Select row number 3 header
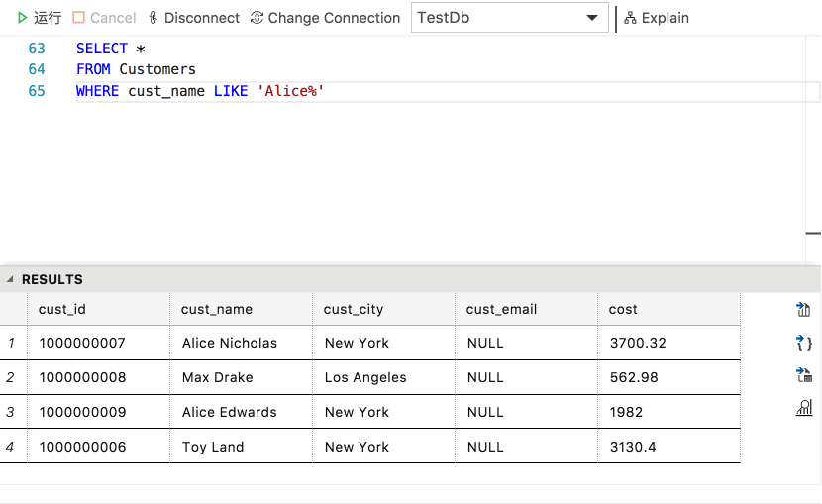822x504 pixels. coord(13,412)
